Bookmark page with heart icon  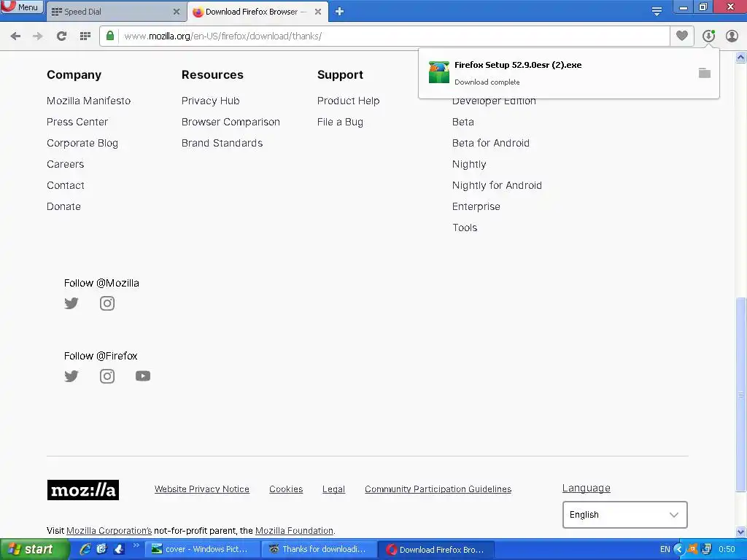pyautogui.click(x=682, y=36)
